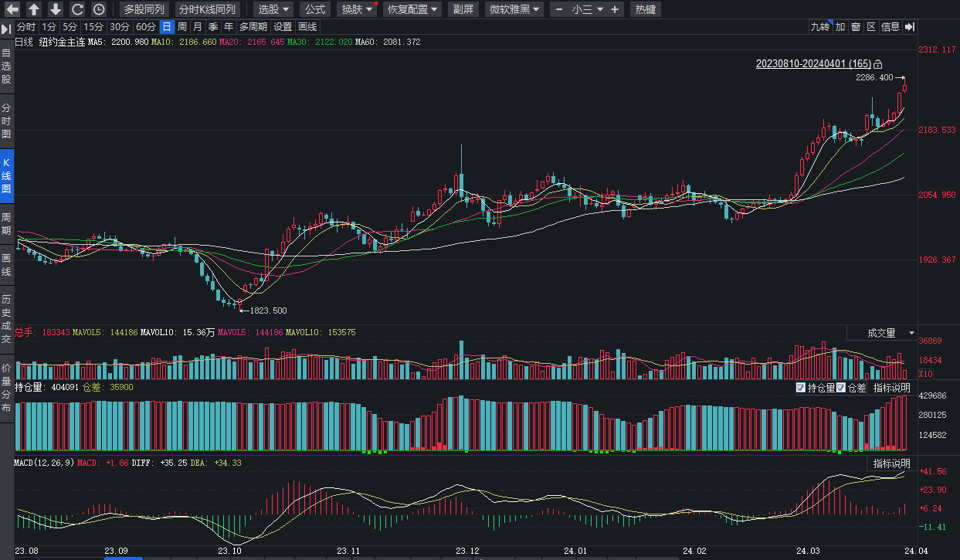The height and width of the screenshot is (560, 960).
Task: Open the K线图 sidebar tab
Action: pos(6,176)
